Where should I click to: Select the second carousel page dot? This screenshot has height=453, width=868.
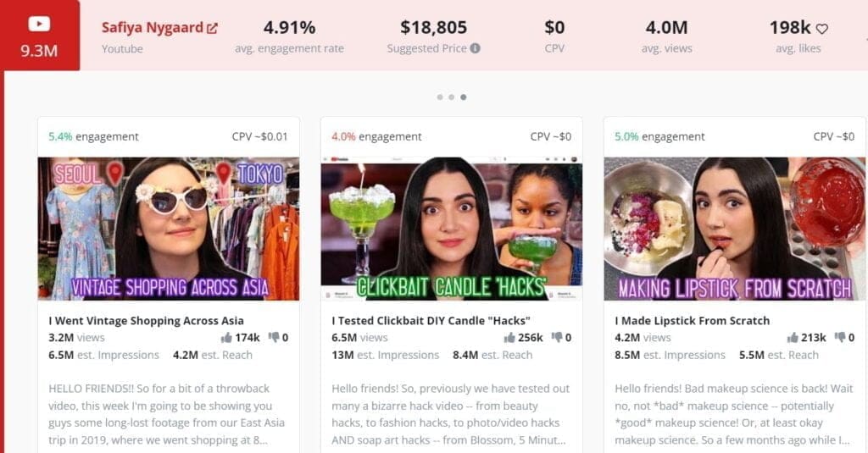tap(452, 97)
